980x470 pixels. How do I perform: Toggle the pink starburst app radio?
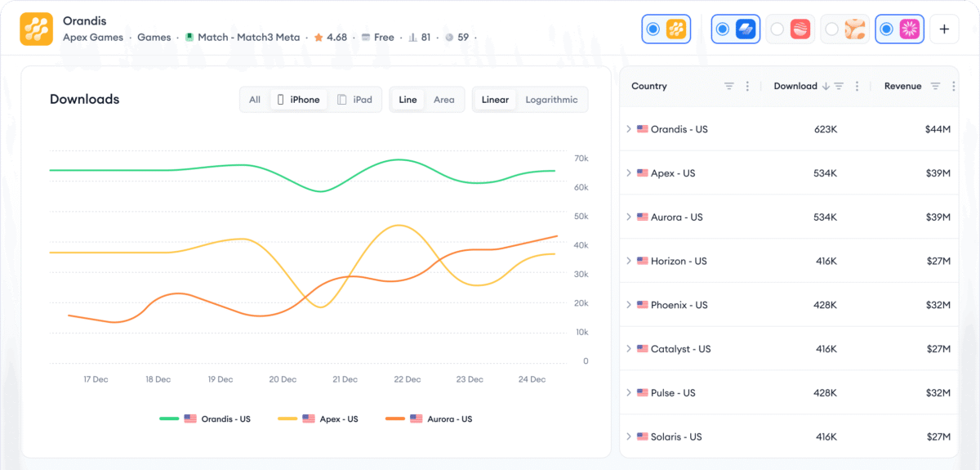pos(886,29)
